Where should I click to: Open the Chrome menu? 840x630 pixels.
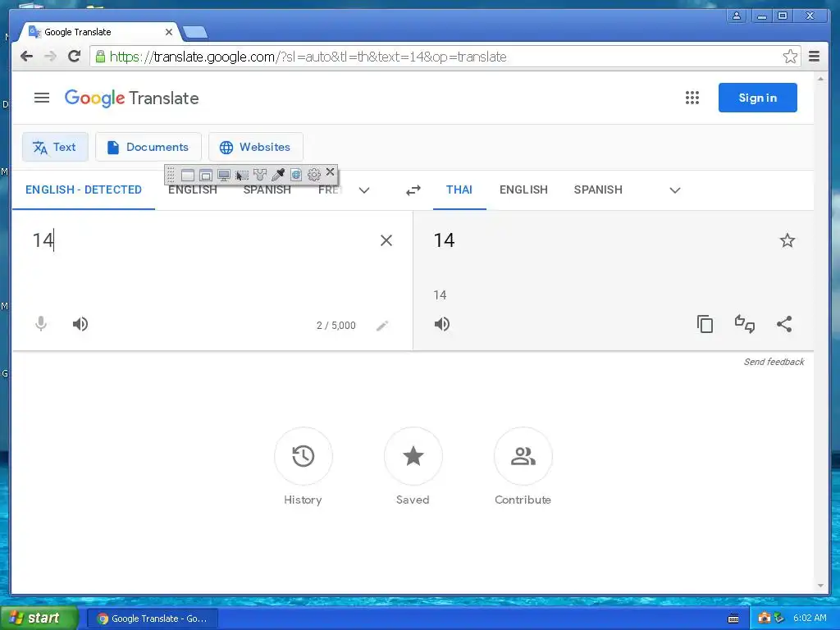[x=814, y=57]
